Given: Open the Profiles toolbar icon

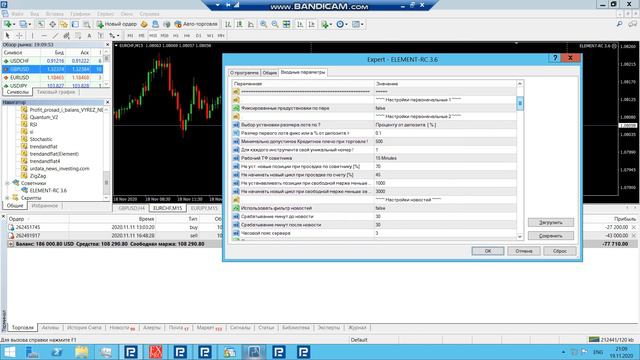Looking at the screenshot, I should pyautogui.click(x=23, y=24).
